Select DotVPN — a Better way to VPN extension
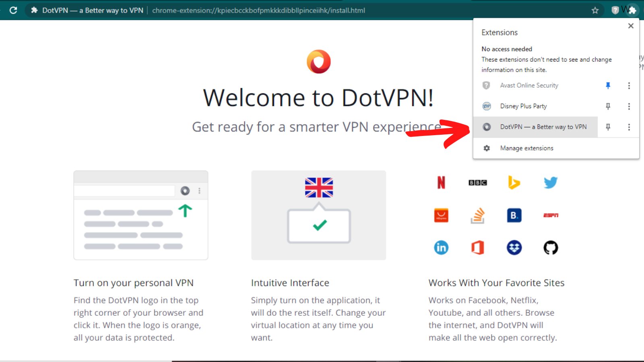 coord(536,127)
